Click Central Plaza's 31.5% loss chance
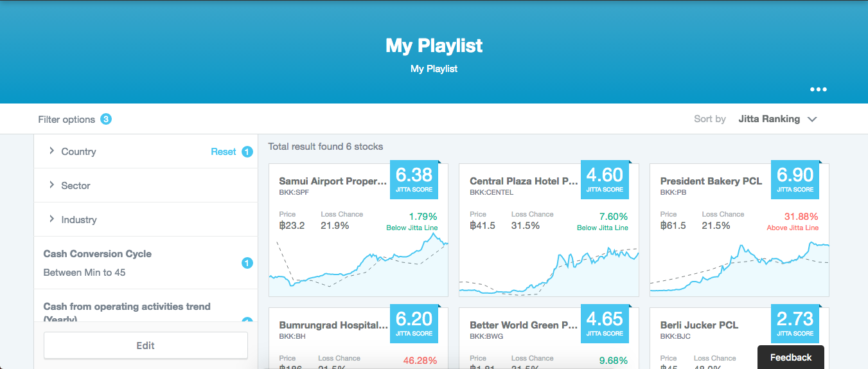868x369 pixels. point(526,226)
